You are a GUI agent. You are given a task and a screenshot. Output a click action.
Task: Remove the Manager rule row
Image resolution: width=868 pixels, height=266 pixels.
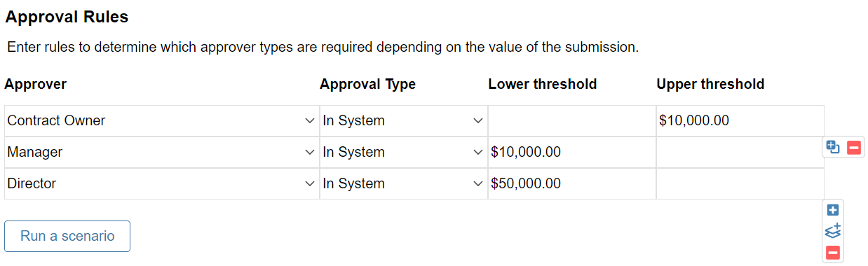click(853, 147)
